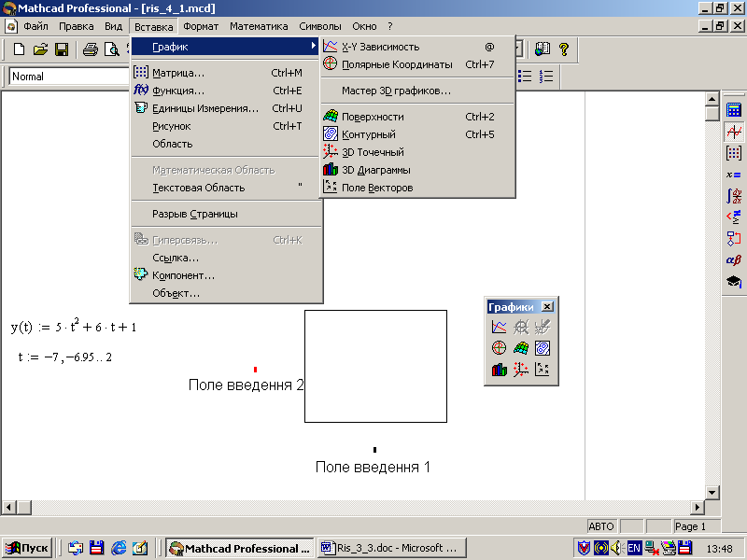Image resolution: width=747 pixels, height=560 pixels.
Task: Select Единицы Измерения... menu item
Action: [226, 108]
